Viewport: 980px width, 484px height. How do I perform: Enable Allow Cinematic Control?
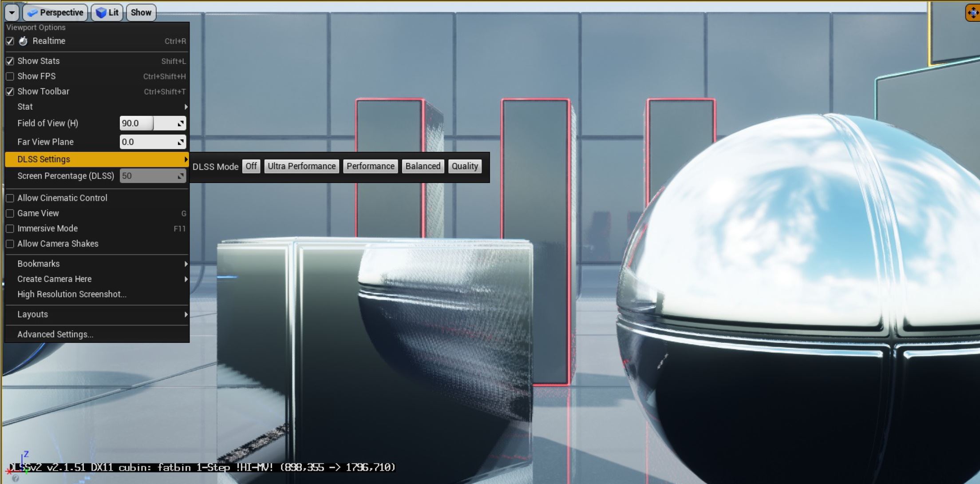tap(10, 198)
